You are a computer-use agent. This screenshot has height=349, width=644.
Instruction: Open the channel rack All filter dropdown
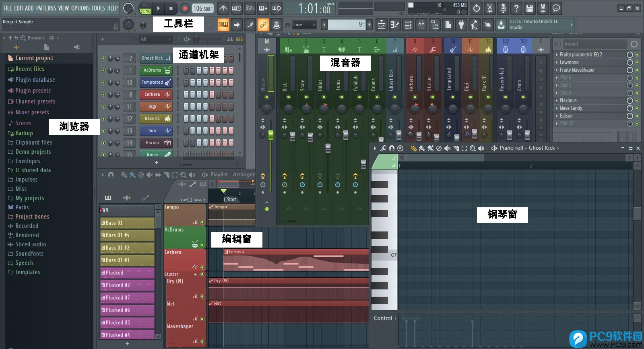[155, 39]
